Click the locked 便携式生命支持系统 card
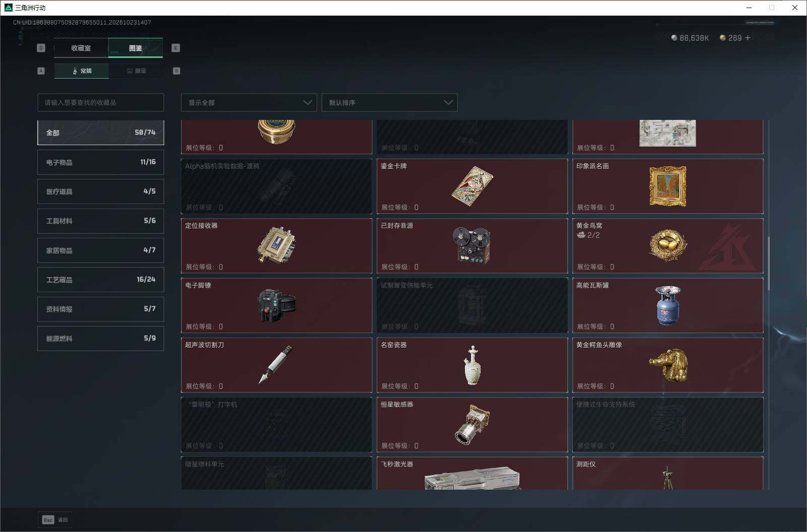Screen dimensions: 807x532 pos(667,425)
